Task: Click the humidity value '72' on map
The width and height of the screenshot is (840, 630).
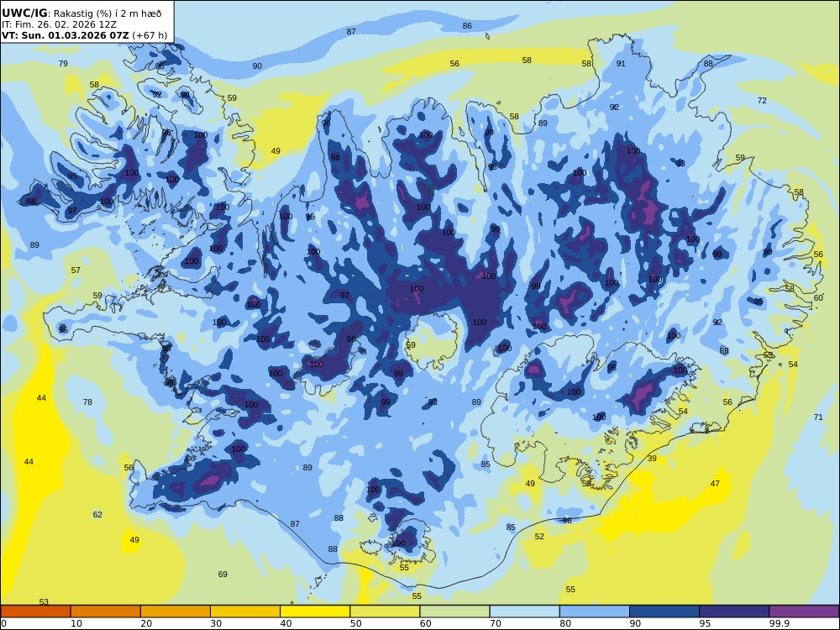Action: pos(762,100)
